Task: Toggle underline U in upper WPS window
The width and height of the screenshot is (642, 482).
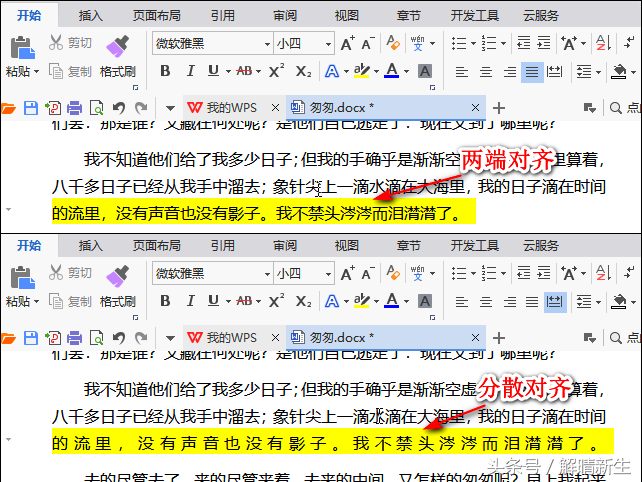Action: click(x=213, y=71)
